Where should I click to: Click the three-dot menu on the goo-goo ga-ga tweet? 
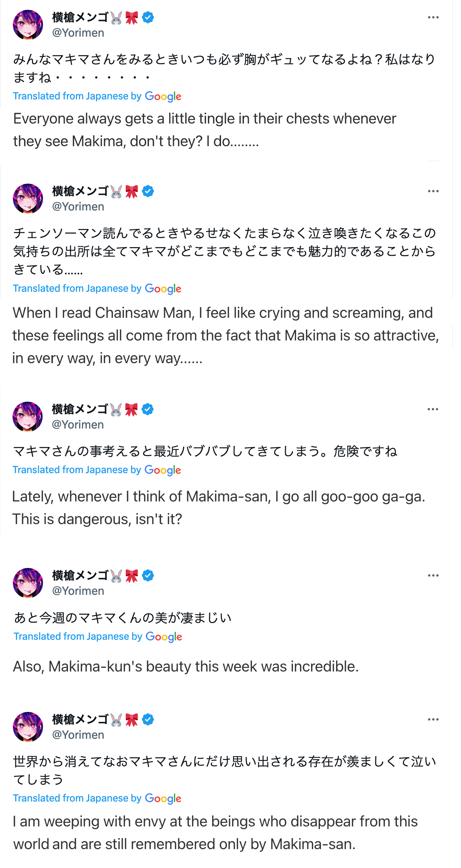click(433, 409)
